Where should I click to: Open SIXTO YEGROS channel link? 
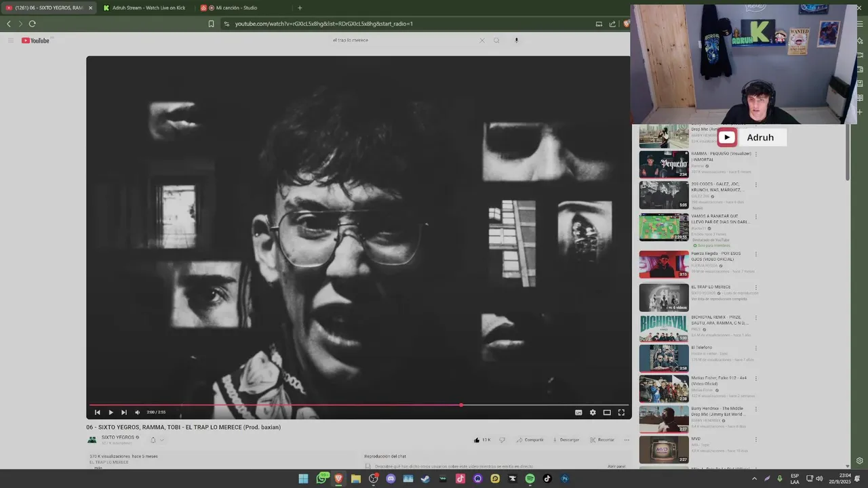pyautogui.click(x=118, y=437)
